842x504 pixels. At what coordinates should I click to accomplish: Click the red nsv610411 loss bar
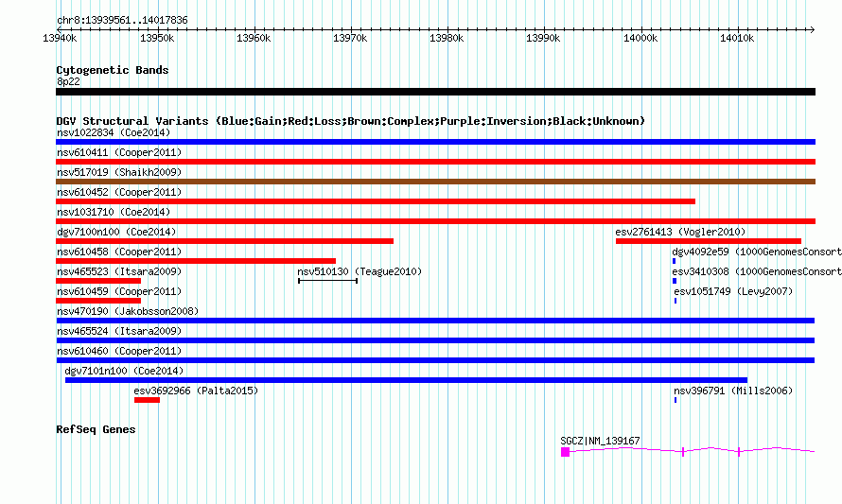[435, 162]
